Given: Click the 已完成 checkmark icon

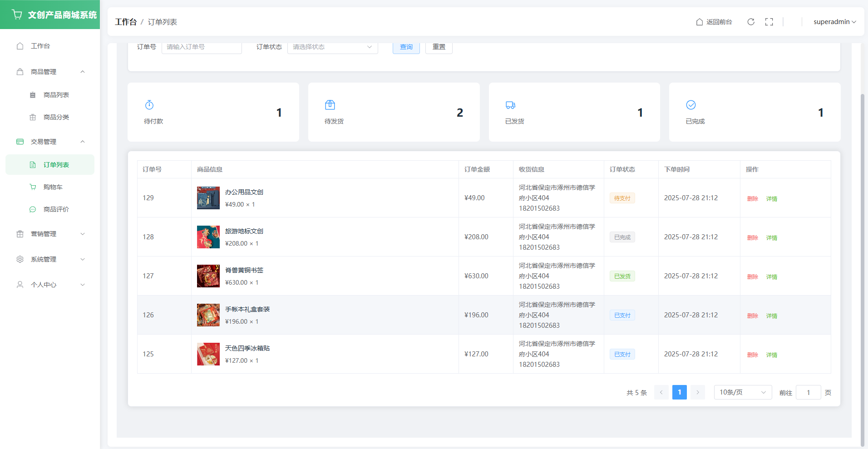Looking at the screenshot, I should coord(691,105).
